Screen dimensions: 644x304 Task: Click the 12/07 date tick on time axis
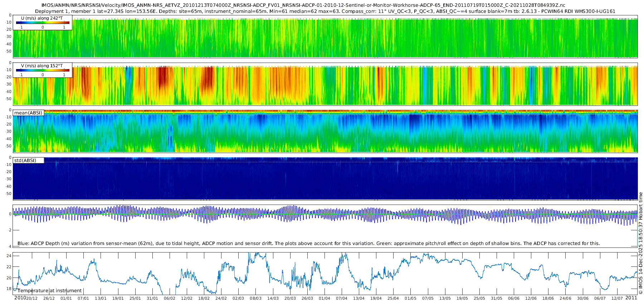coord(617,298)
